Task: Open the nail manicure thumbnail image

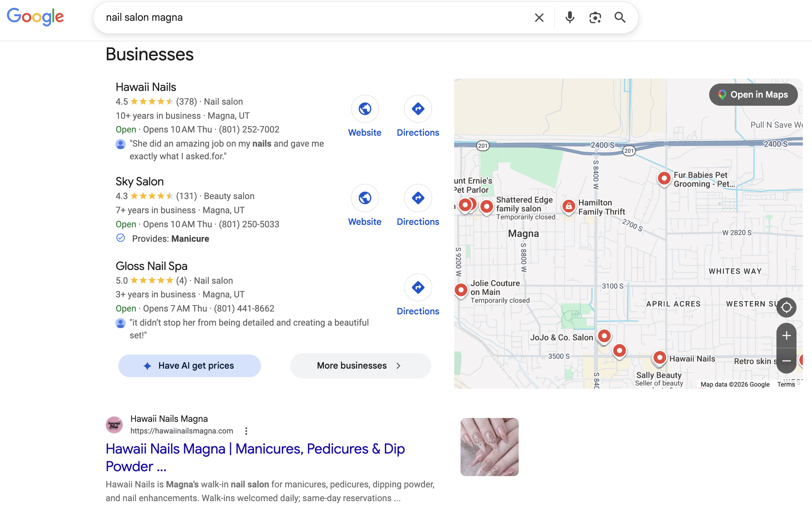Action: point(489,447)
